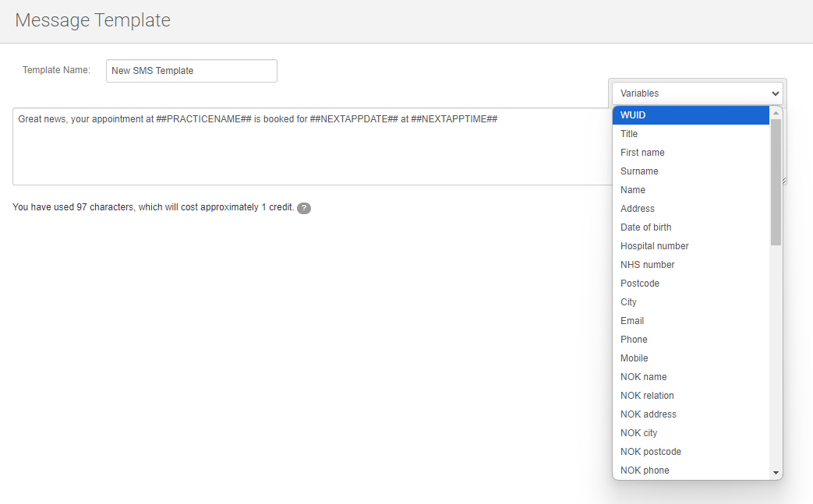Pick NOK relation from the list
The width and height of the screenshot is (813, 504).
[691, 396]
